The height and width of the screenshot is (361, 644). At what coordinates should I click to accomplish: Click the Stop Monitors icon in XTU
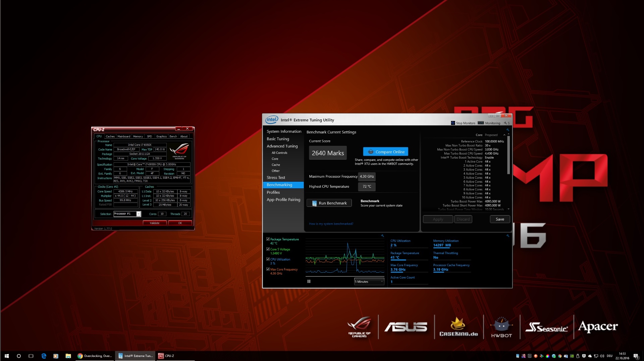[x=453, y=123]
